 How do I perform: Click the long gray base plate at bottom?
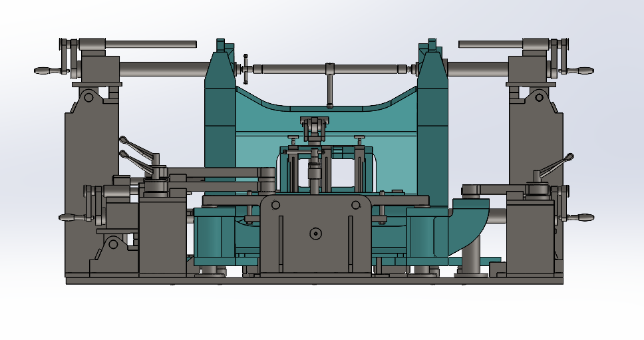(315, 281)
